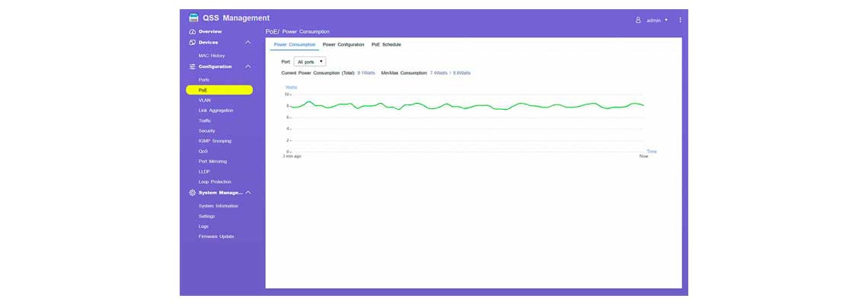The height and width of the screenshot is (305, 868).
Task: Open Firmware Update page
Action: [216, 236]
